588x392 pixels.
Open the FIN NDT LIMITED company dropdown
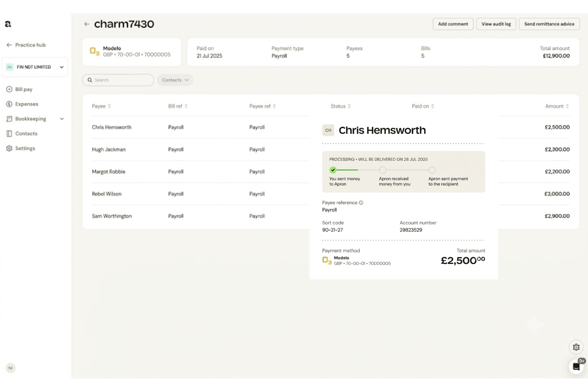pos(35,67)
